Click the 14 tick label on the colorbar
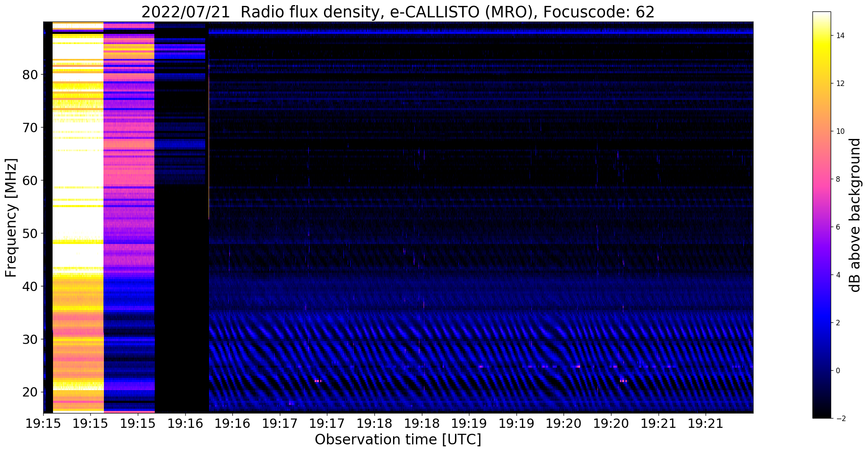Viewport: 868px width, 452px height. (x=840, y=36)
